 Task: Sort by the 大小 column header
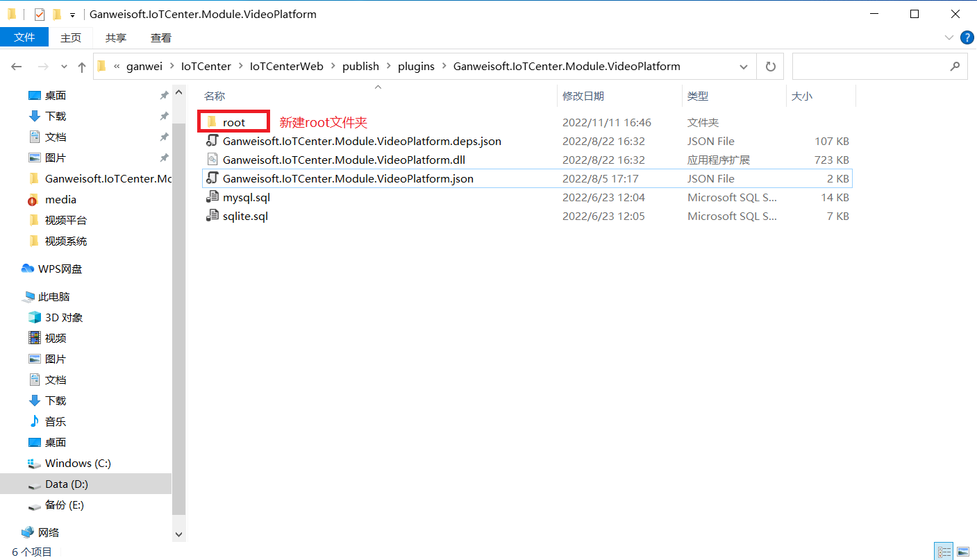click(802, 96)
